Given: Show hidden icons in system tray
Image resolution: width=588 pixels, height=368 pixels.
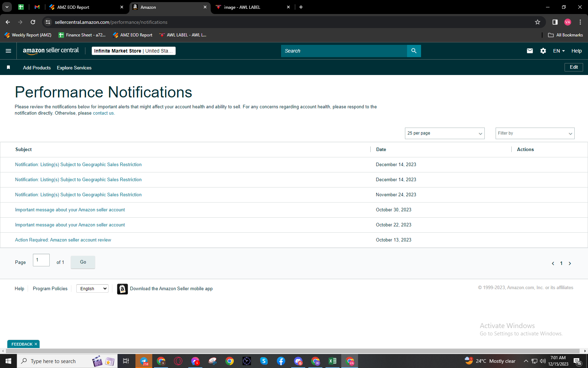Looking at the screenshot, I should 526,361.
